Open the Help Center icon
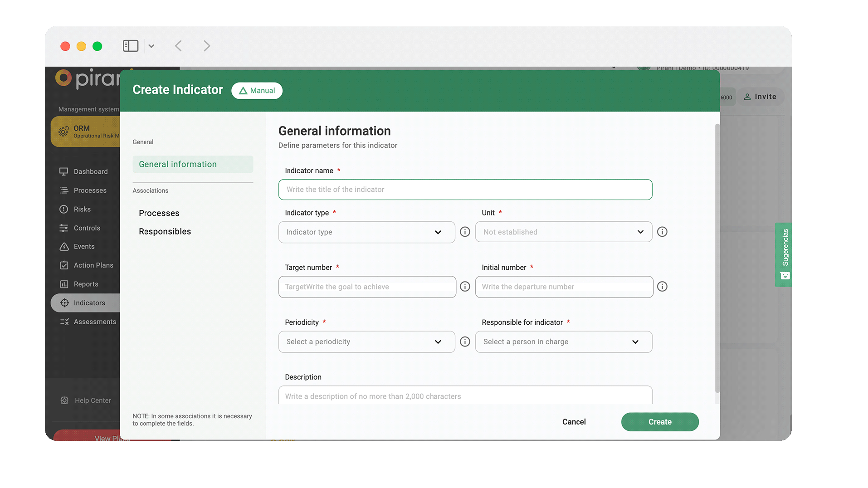The width and height of the screenshot is (868, 488). point(64,400)
